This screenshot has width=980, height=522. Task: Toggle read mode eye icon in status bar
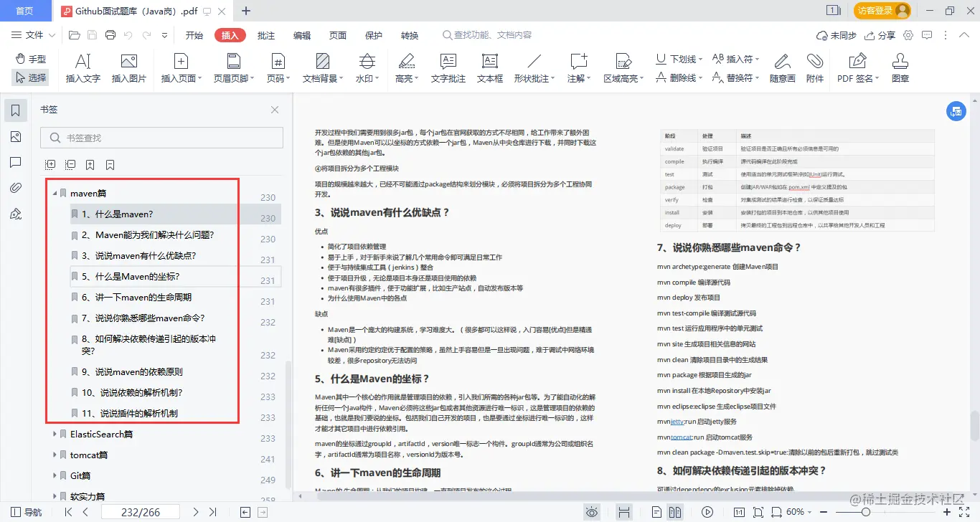click(591, 511)
